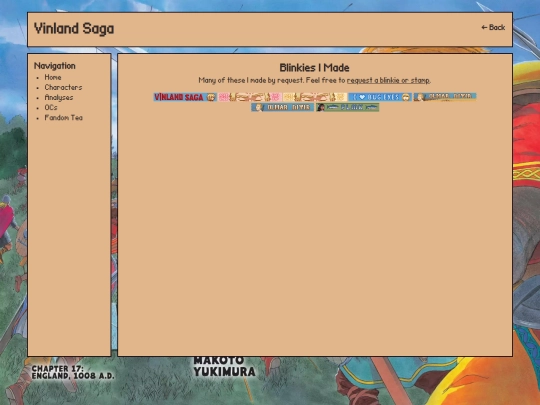The image size is (540, 405).
Task: Click the green blinkie with dark-haired character
Action: [347, 107]
